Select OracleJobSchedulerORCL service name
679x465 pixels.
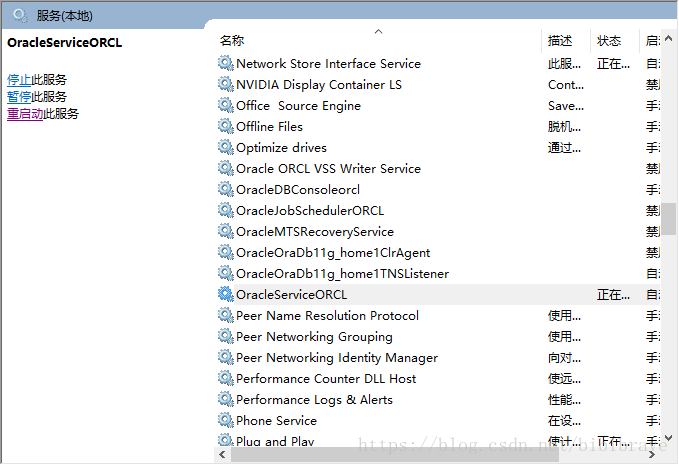click(x=310, y=211)
